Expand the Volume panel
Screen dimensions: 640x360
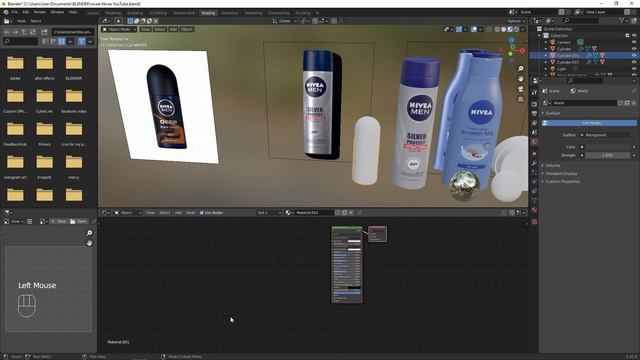coord(552,165)
